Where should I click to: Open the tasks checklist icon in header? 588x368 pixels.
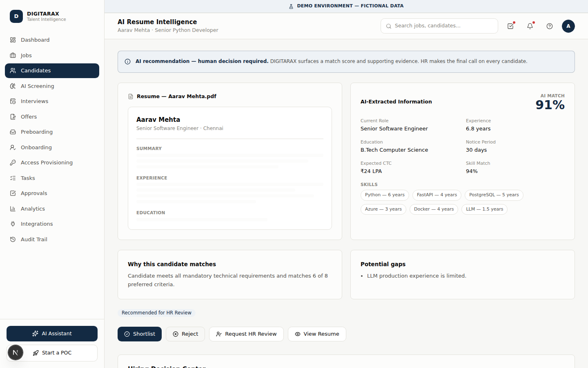click(510, 26)
